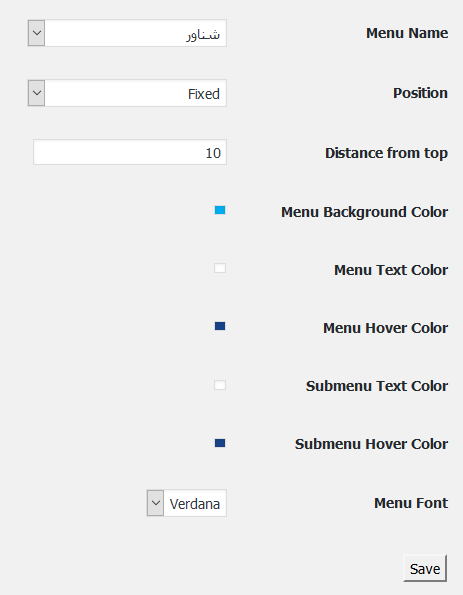Click the Distance from top input field

(130, 152)
